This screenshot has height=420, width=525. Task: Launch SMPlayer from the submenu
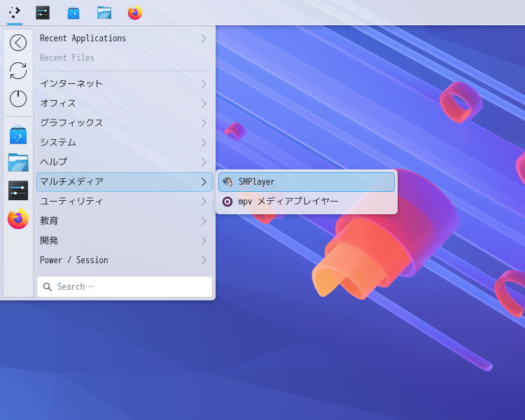click(x=307, y=182)
